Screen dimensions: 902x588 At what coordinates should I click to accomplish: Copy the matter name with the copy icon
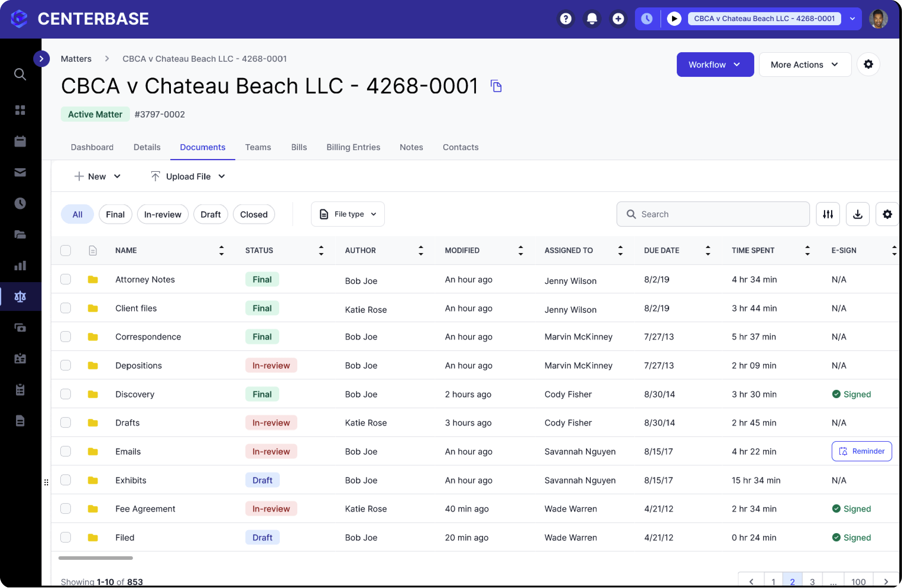496,86
